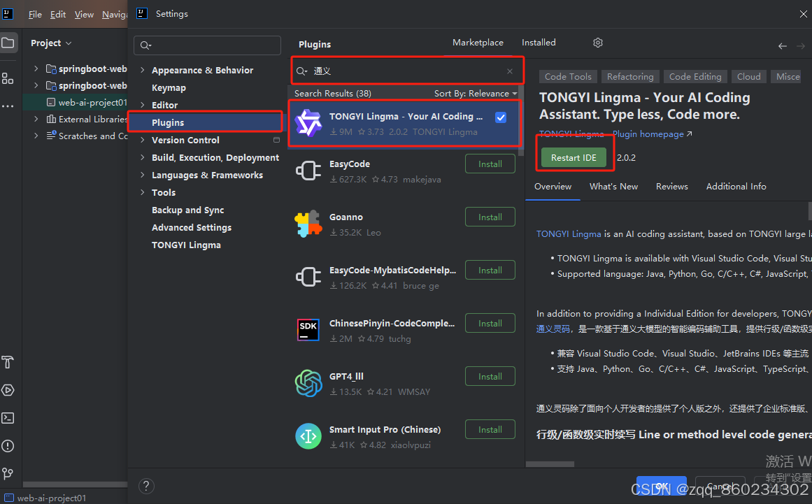
Task: Focus the settings search field
Action: [207, 45]
